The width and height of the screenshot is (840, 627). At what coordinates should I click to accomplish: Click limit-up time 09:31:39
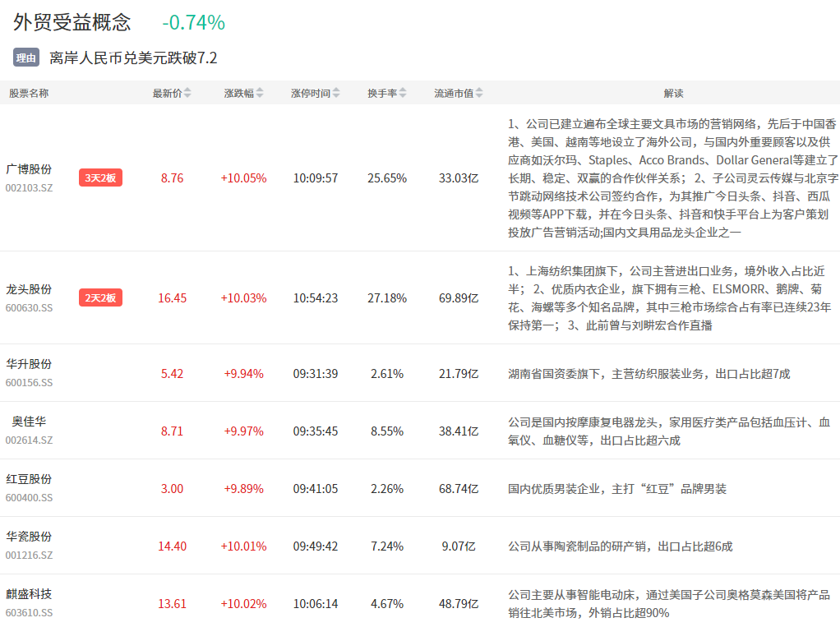(x=316, y=374)
